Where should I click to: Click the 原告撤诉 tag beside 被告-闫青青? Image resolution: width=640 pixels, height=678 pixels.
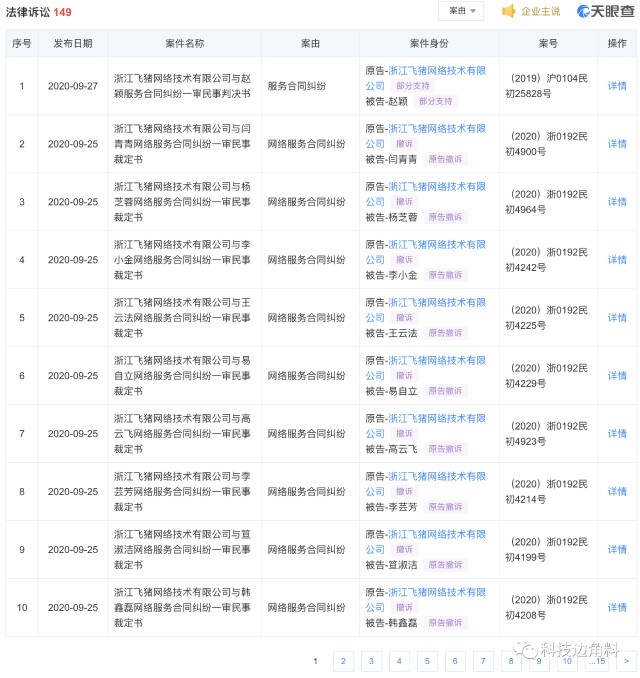445,159
